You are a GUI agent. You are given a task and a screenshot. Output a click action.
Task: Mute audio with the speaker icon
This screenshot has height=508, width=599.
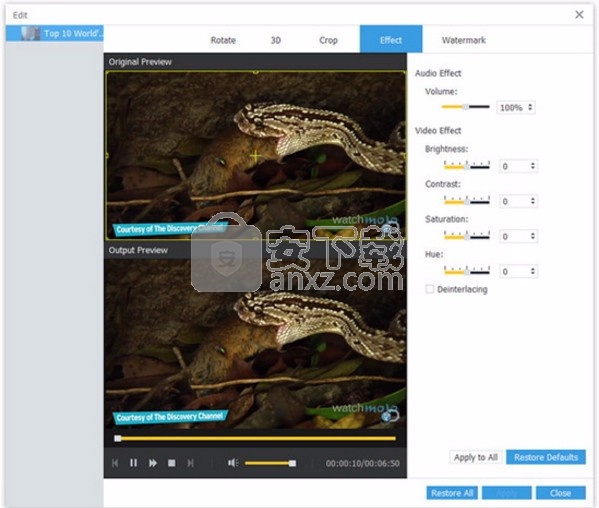point(233,463)
